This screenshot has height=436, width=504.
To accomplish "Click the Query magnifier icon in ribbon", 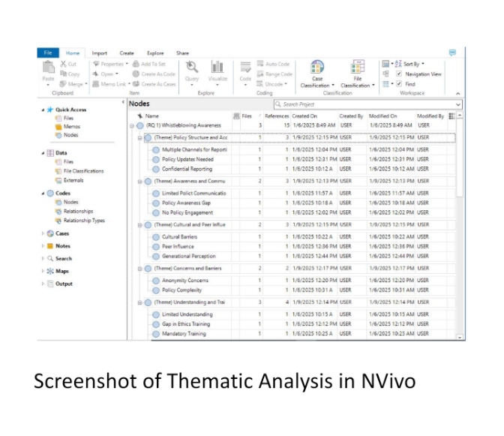I will (x=192, y=68).
